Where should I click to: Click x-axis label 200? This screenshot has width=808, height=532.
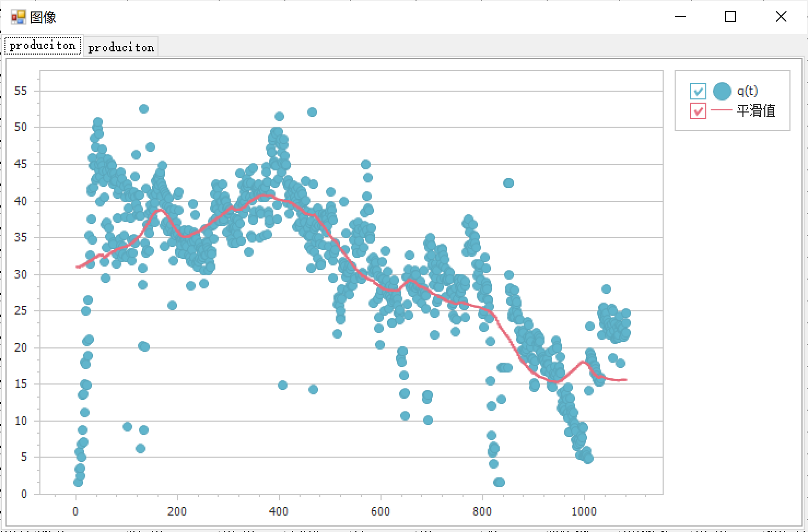point(177,512)
